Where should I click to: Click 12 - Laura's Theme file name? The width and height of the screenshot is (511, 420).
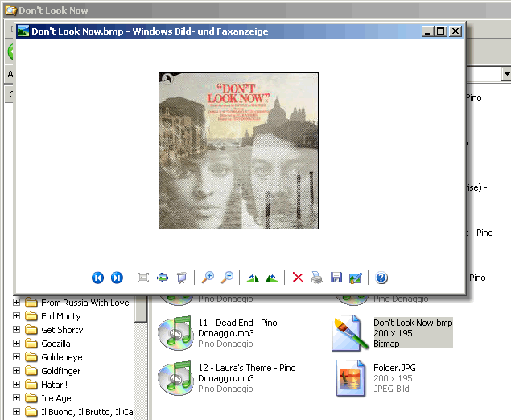tap(247, 373)
